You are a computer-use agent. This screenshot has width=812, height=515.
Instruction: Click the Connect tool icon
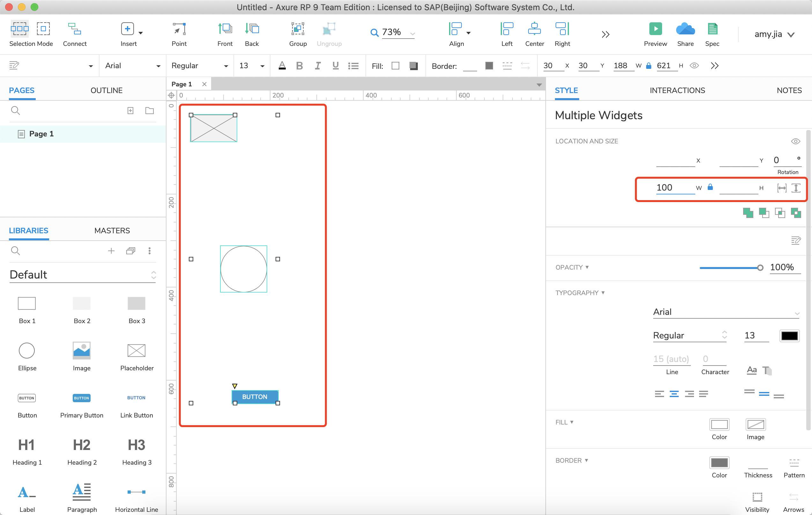point(75,29)
